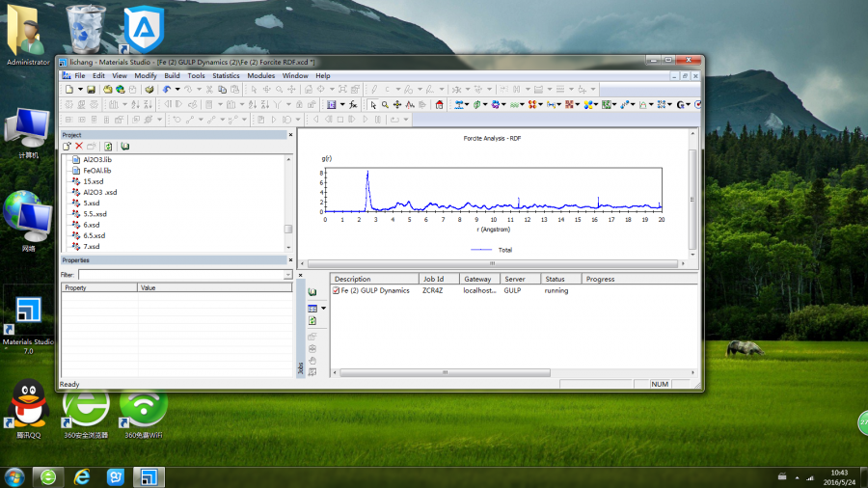Open the Jobs view options dropdown arrow
868x488 pixels.
click(x=323, y=308)
